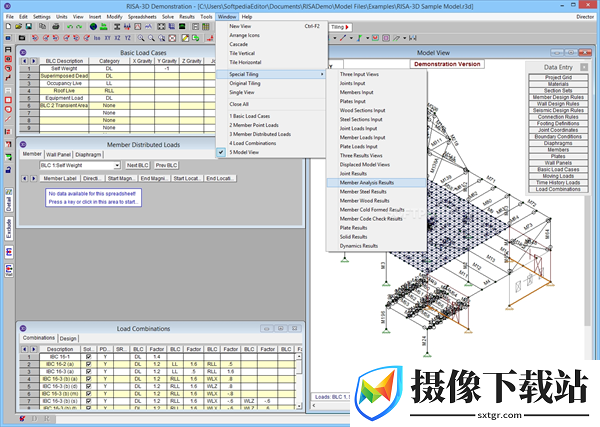Switch to the Diaphragm tab
The height and width of the screenshot is (427, 600).
point(88,155)
